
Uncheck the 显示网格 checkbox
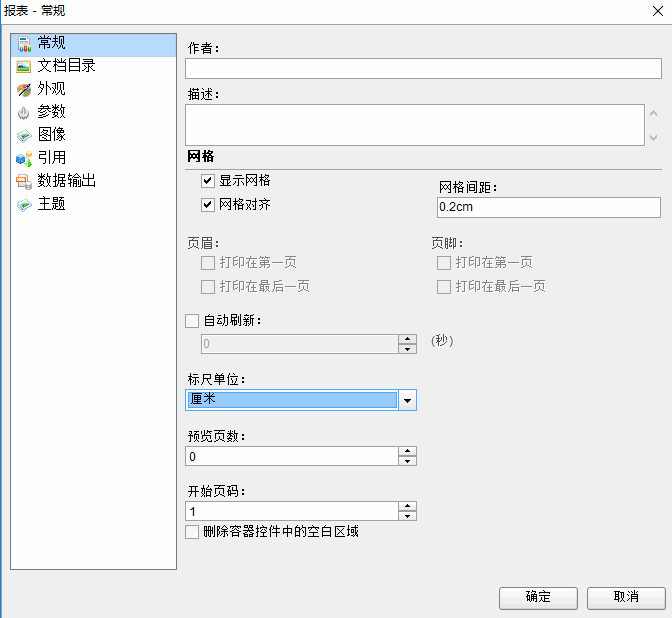pos(208,181)
